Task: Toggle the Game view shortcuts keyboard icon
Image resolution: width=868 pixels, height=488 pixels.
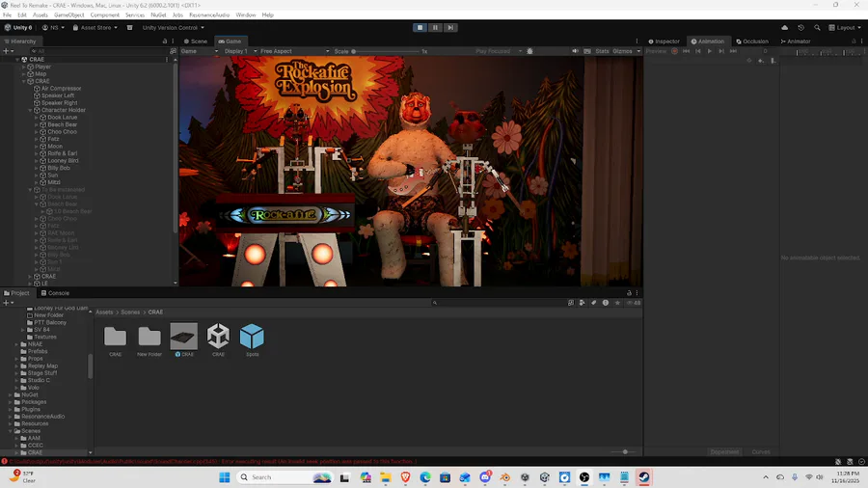Action: coord(587,51)
